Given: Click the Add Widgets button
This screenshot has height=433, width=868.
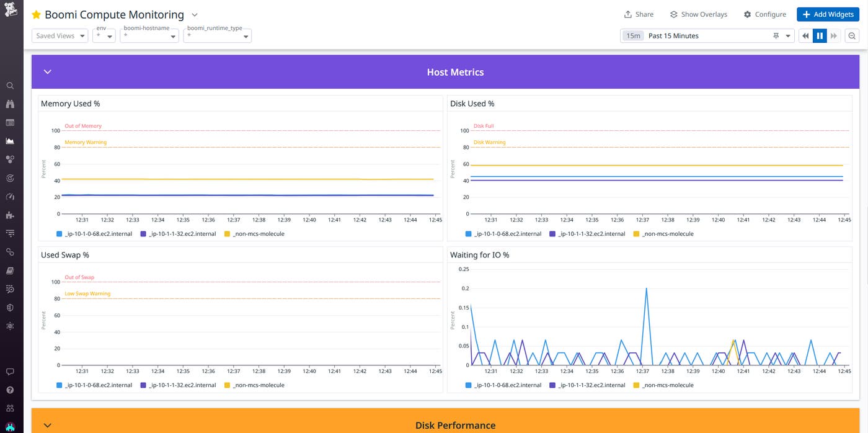Looking at the screenshot, I should click(828, 14).
